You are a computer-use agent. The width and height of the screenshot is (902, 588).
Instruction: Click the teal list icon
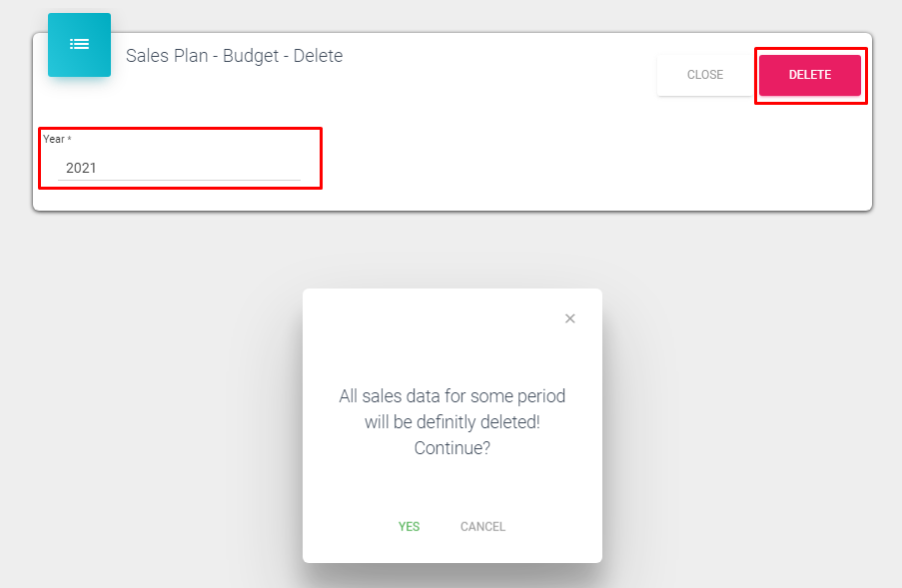tap(79, 45)
